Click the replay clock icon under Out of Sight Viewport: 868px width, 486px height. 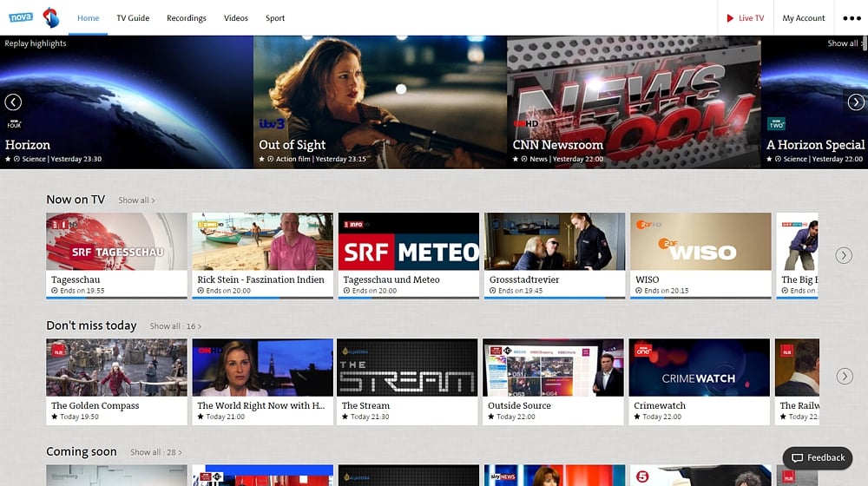271,159
